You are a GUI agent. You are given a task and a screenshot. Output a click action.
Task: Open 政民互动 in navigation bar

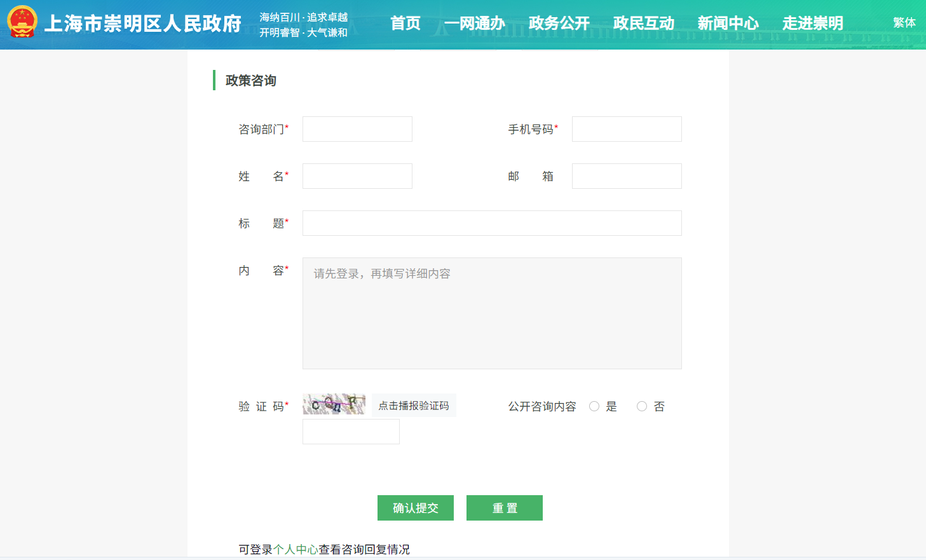pos(643,24)
